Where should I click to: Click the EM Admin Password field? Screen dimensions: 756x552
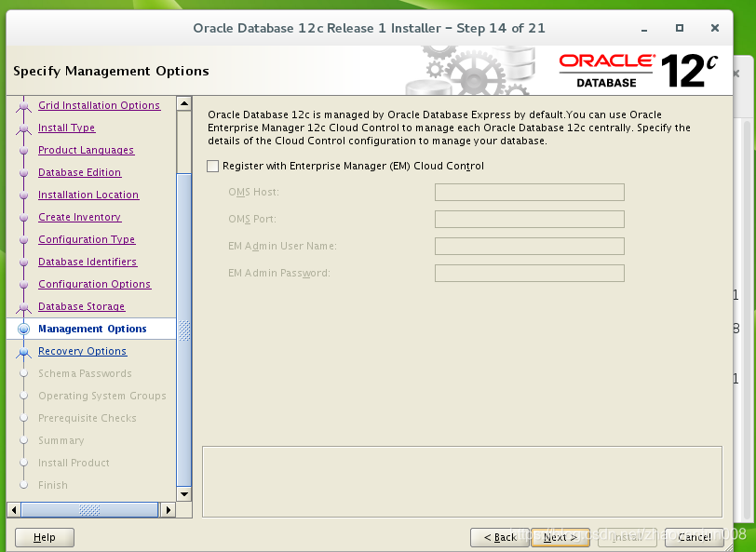pos(530,273)
